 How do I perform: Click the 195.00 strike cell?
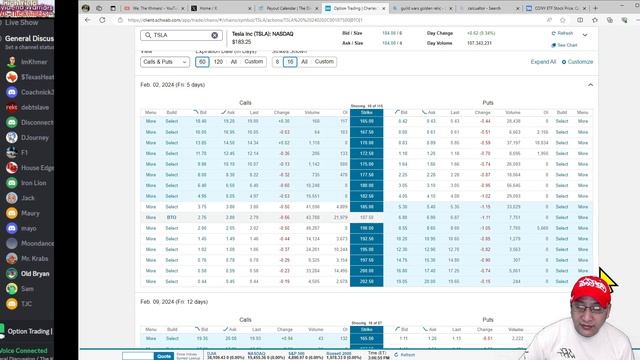point(367,249)
